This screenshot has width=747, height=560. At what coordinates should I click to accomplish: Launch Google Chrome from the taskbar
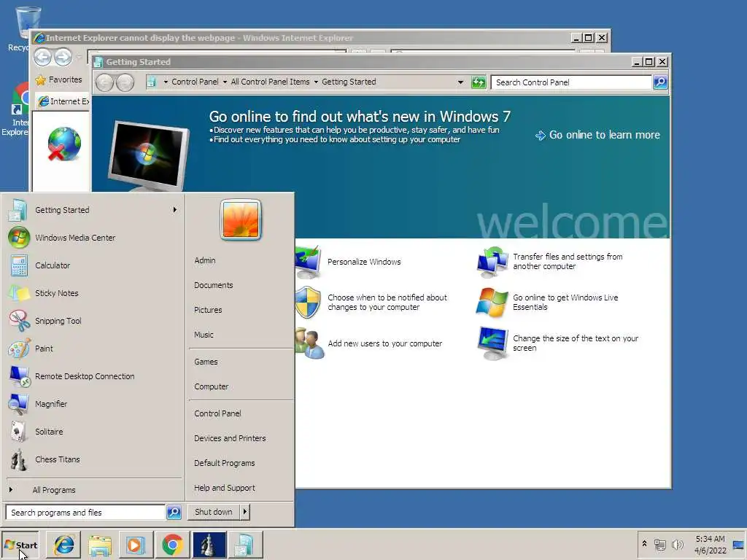click(172, 545)
